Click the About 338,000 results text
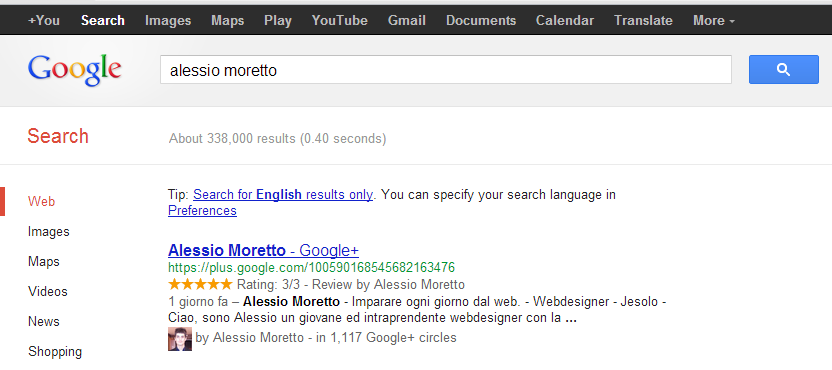The image size is (832, 370). click(278, 139)
